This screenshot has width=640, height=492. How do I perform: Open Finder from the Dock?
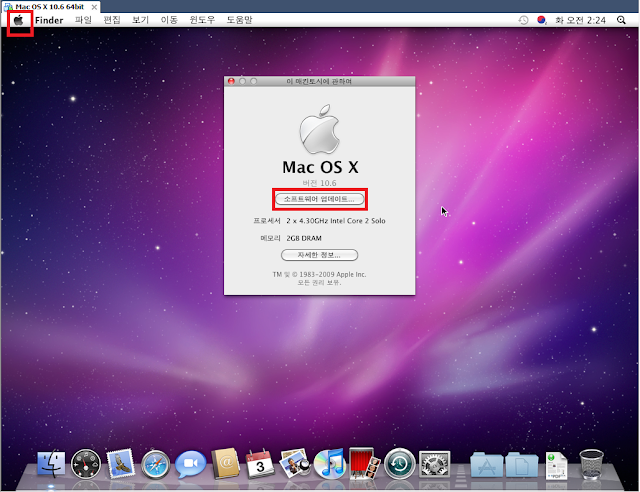coord(51,463)
